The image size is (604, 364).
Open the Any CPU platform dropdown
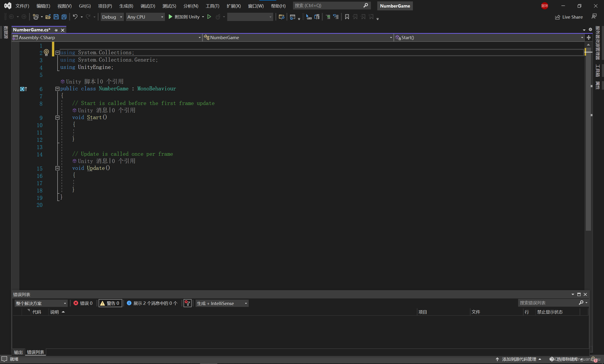pyautogui.click(x=145, y=17)
